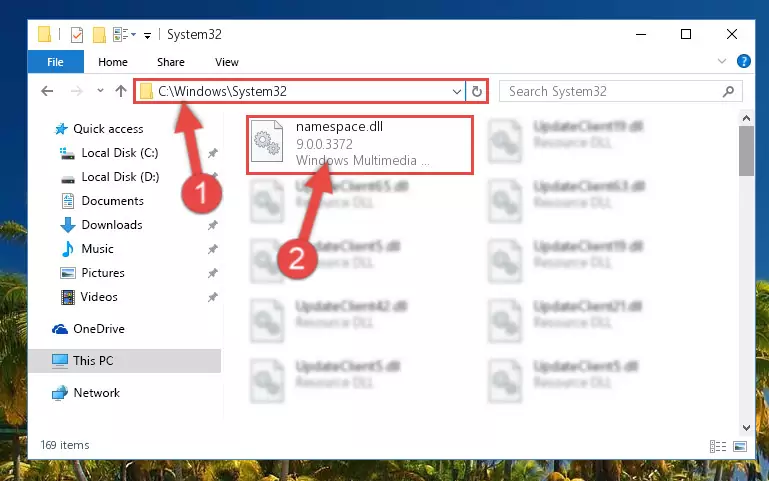Viewport: 769px width, 481px height.
Task: Click the OneDrive cloud icon
Action: tap(60, 329)
